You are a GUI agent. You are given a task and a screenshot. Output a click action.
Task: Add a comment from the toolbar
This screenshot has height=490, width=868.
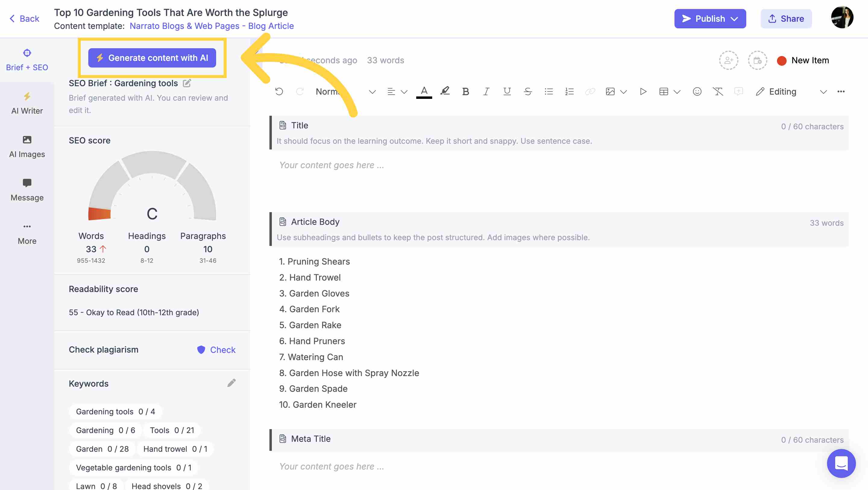pos(738,91)
